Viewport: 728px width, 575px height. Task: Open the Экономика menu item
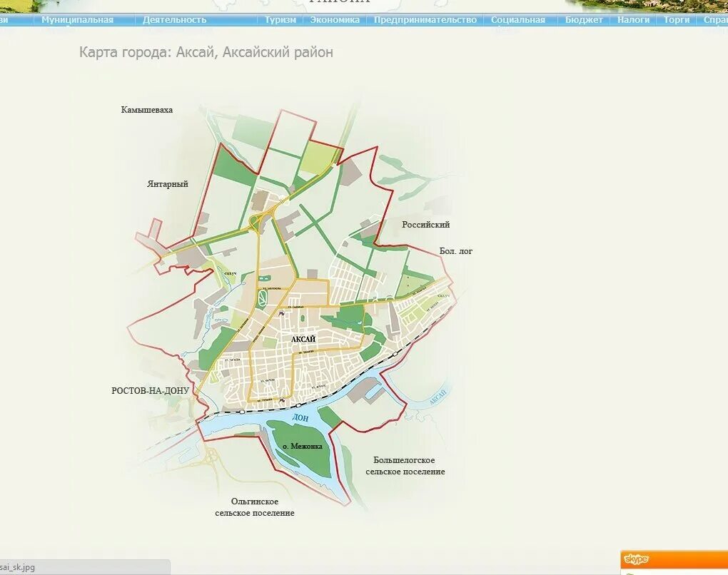[335, 20]
